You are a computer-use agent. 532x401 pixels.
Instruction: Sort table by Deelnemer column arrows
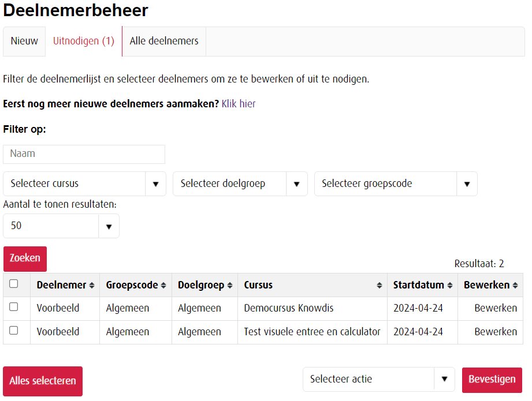coord(91,285)
